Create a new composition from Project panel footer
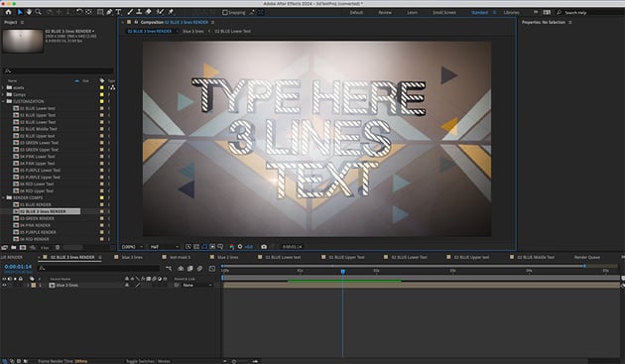The height and width of the screenshot is (364, 625). click(x=23, y=248)
